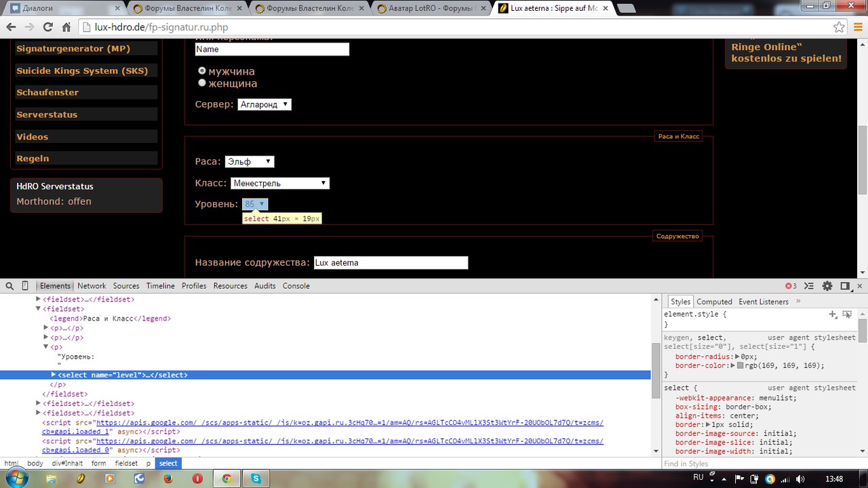Open the Computed styles tab
The image size is (868, 488).
coord(714,302)
